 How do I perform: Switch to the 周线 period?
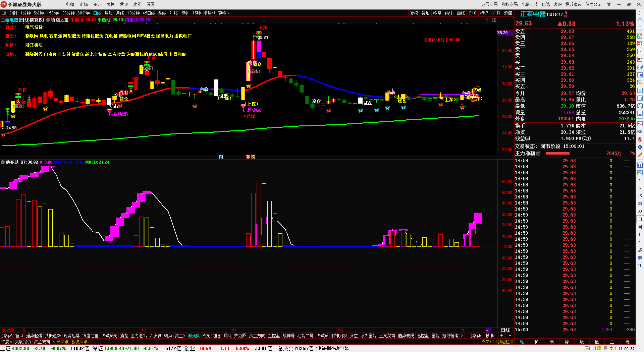(109, 13)
